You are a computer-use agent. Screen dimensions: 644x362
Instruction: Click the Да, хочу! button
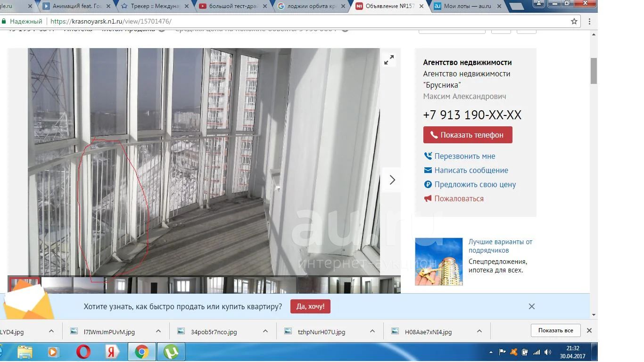310,306
